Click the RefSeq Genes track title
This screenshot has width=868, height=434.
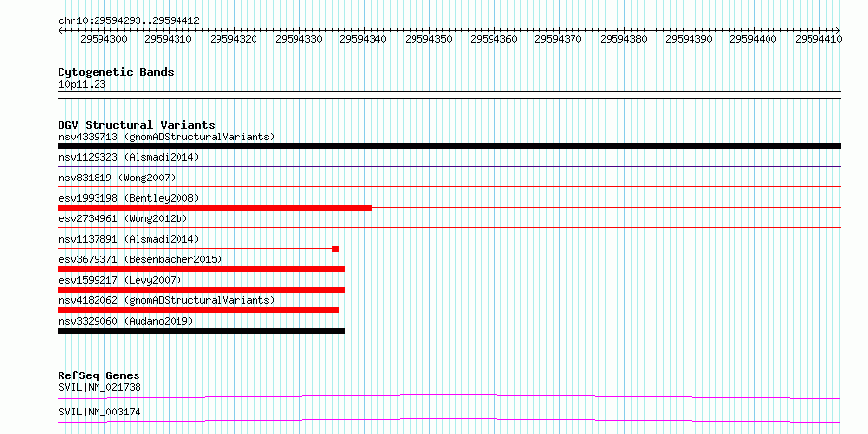click(99, 376)
